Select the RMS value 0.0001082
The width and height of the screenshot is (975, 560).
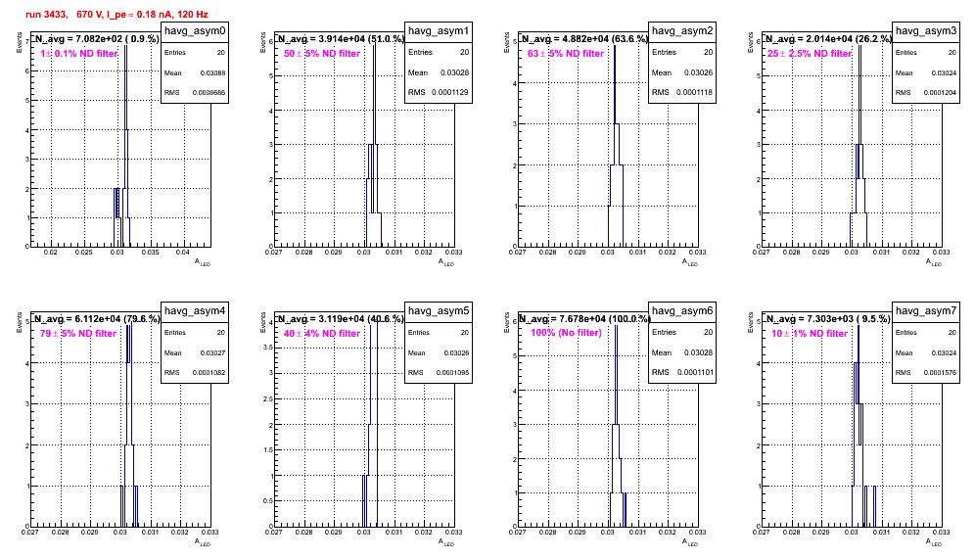(x=209, y=373)
